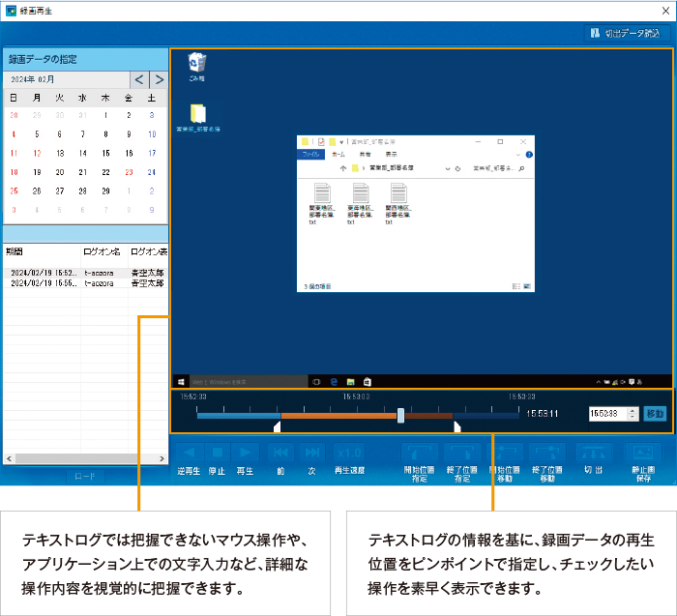Click the Task View icon on taskbar
This screenshot has width=677, height=616.
[316, 382]
